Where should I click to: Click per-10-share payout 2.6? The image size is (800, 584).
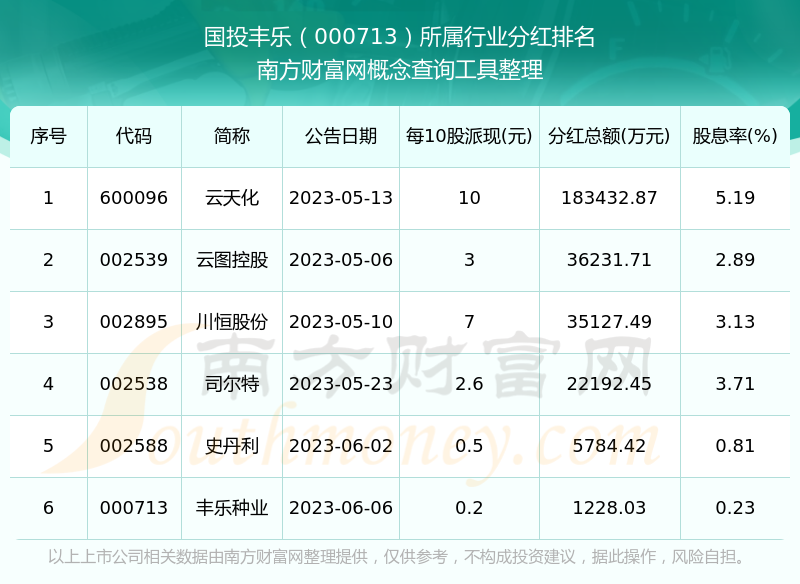tap(469, 384)
